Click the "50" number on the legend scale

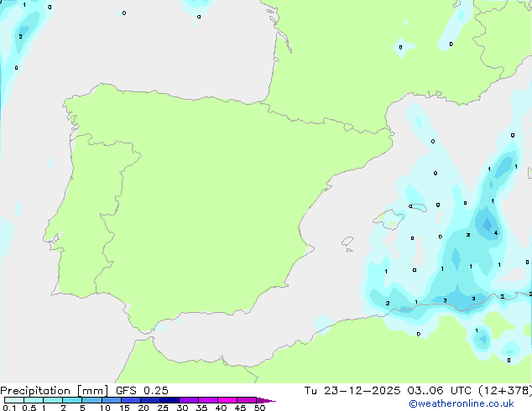259,408
